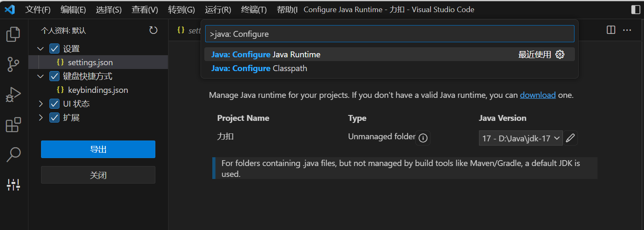Click the info icon next to Unmanaged folder
The image size is (644, 230).
click(423, 138)
